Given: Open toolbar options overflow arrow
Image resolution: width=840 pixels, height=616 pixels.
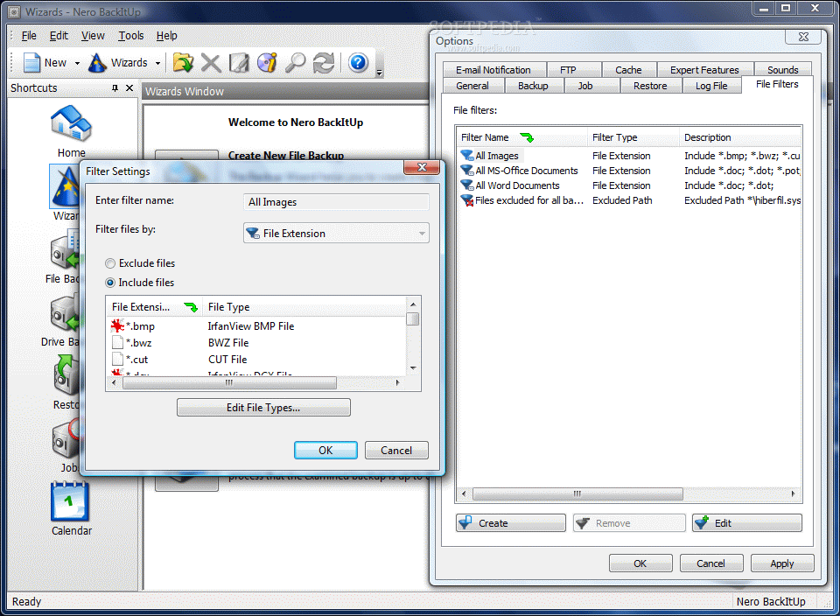Looking at the screenshot, I should click(x=379, y=73).
